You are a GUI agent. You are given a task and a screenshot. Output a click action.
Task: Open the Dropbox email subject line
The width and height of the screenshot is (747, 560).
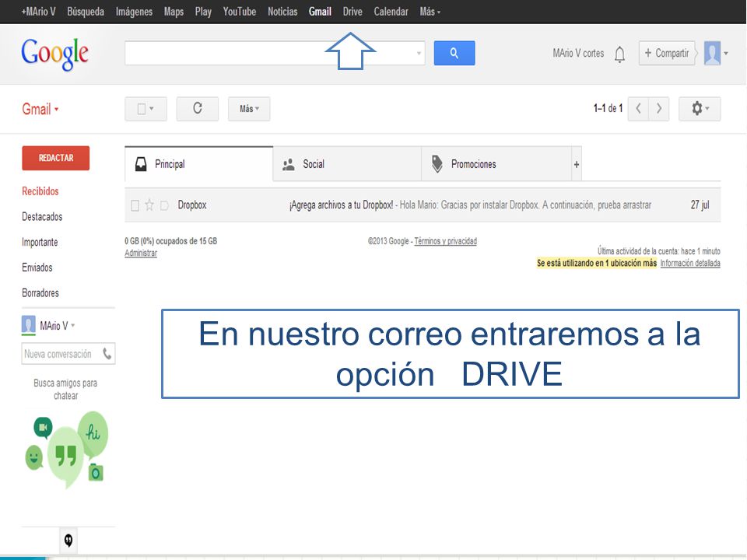click(x=341, y=205)
